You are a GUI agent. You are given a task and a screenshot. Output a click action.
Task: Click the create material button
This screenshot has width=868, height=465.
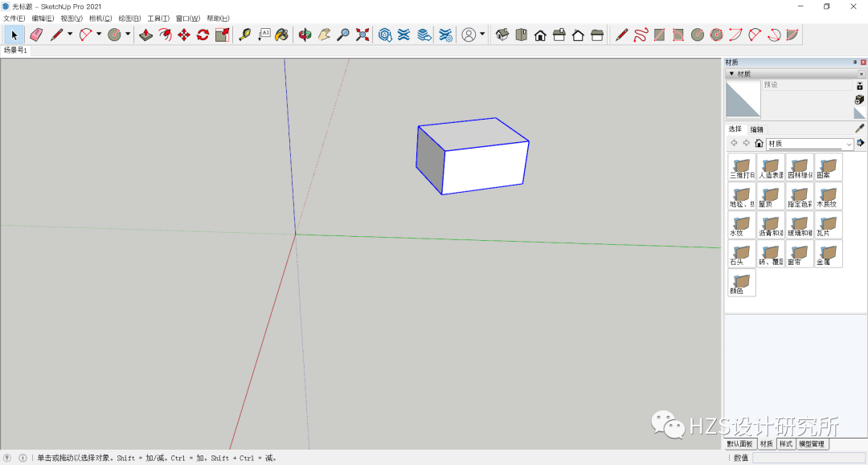click(x=858, y=87)
